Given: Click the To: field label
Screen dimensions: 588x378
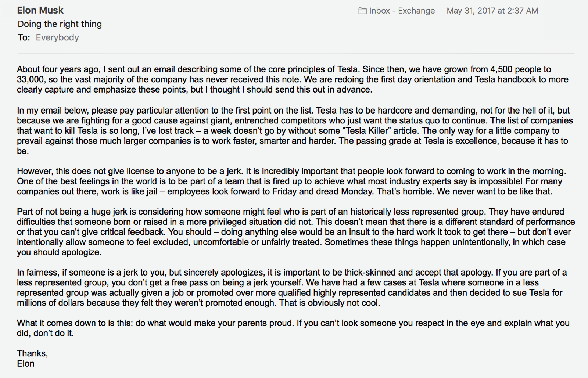Looking at the screenshot, I should (x=24, y=37).
